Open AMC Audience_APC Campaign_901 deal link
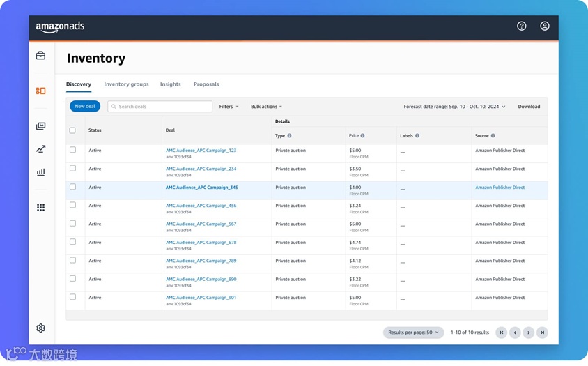The height and width of the screenshot is (366, 588). (x=201, y=298)
